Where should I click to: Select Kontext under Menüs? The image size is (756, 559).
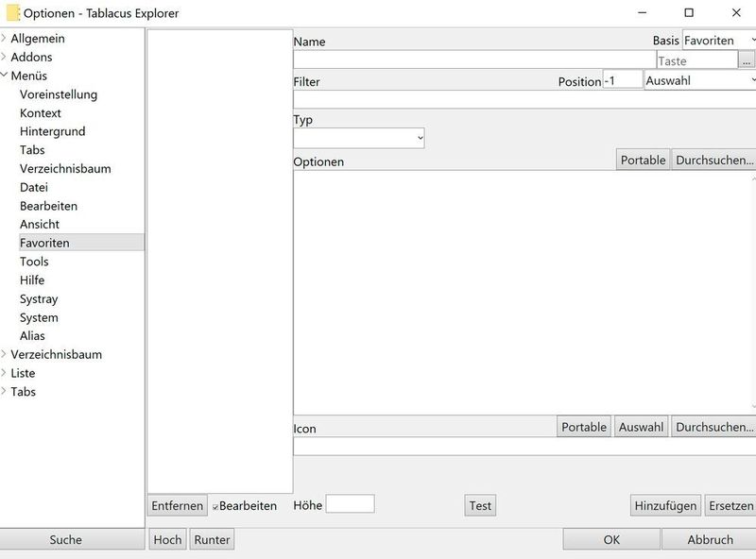[x=41, y=113]
